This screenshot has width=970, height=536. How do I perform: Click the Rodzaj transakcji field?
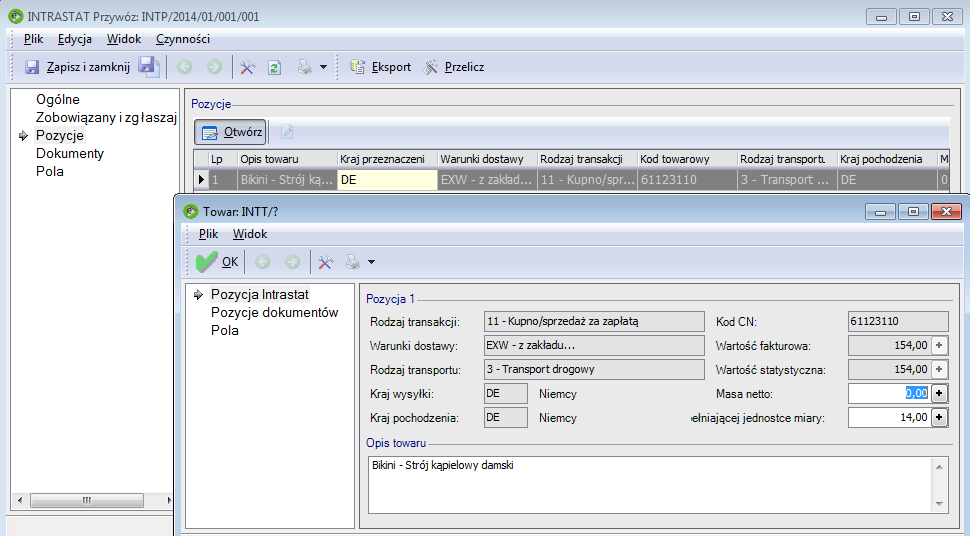pos(594,321)
